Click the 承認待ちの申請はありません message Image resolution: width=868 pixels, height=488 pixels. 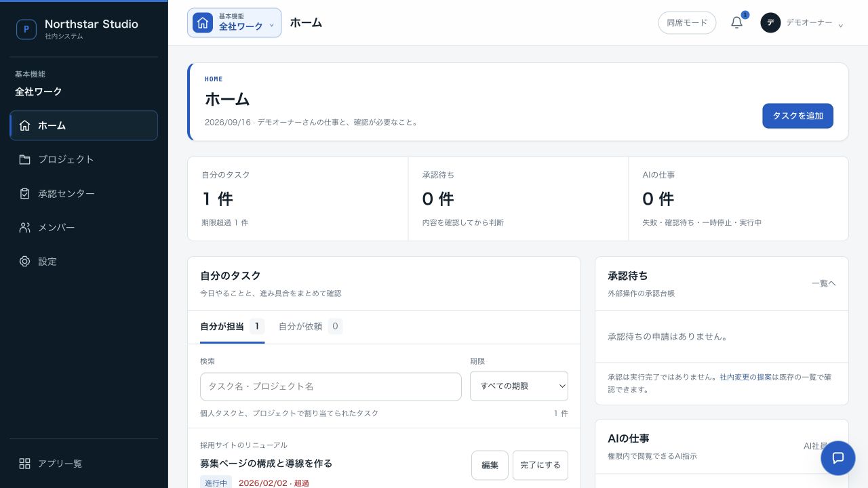(668, 337)
